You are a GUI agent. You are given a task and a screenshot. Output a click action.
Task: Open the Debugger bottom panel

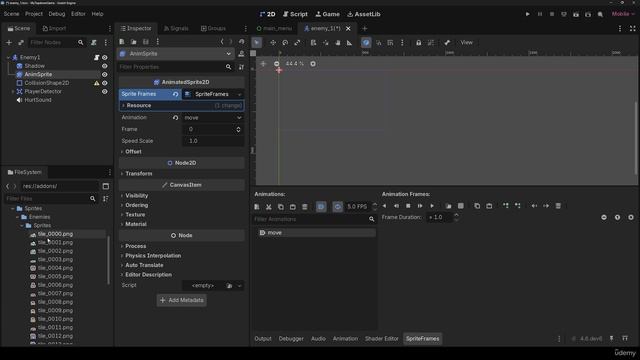[x=291, y=339]
